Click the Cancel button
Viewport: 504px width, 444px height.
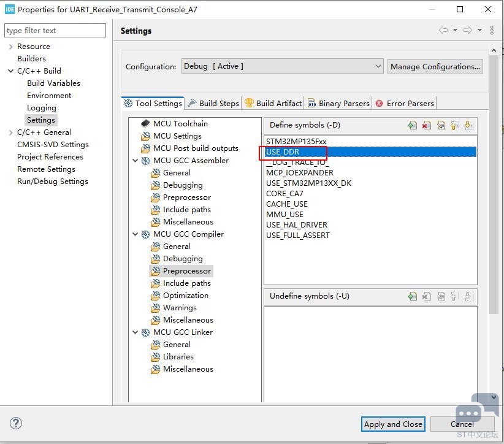pyautogui.click(x=462, y=424)
